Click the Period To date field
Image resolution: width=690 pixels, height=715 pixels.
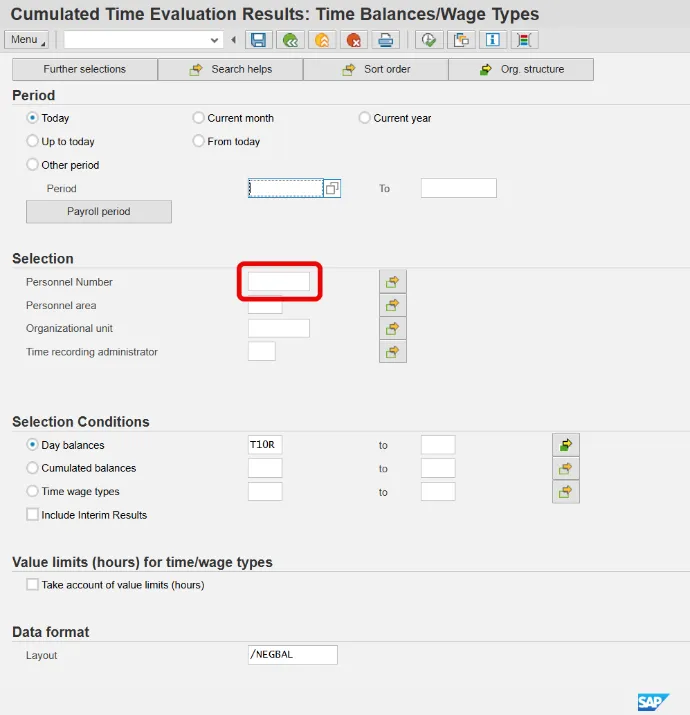coord(459,188)
